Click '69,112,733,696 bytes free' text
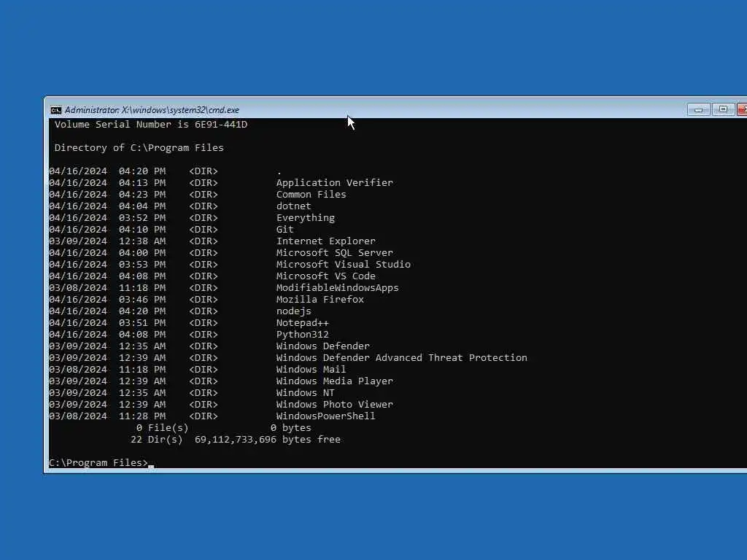Viewport: 747px width, 560px height. (x=268, y=440)
